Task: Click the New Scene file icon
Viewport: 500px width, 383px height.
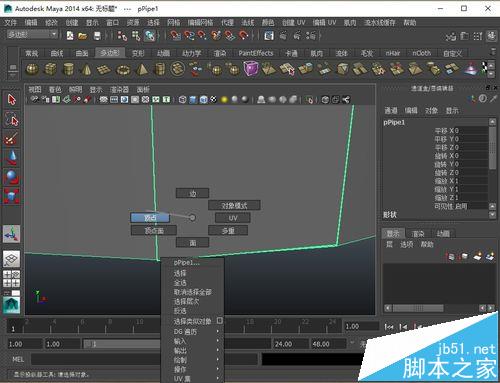Action: coord(70,35)
